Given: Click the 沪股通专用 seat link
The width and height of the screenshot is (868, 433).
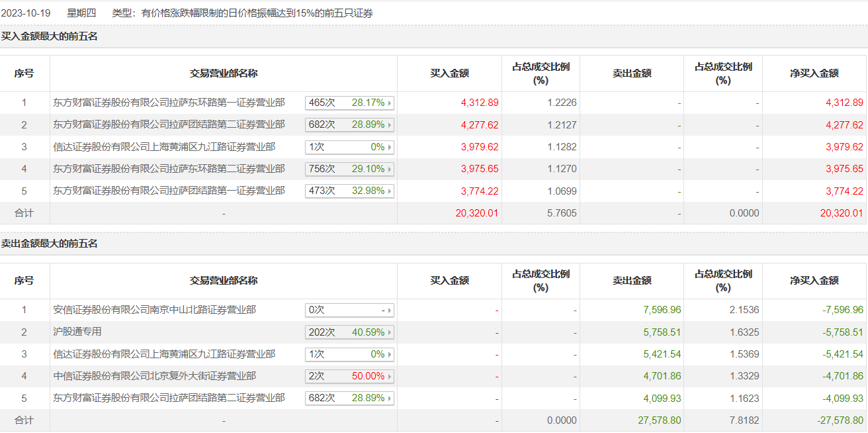Looking at the screenshot, I should (77, 332).
